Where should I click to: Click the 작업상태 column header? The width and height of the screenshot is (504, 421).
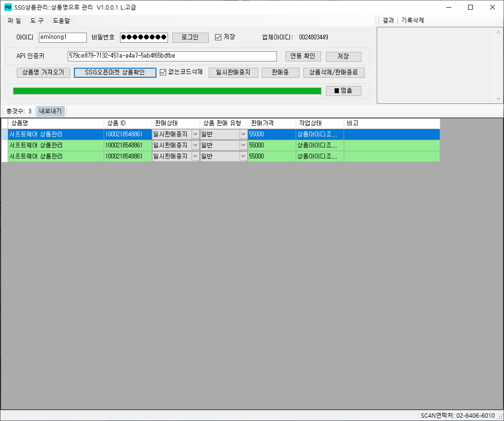coord(320,123)
